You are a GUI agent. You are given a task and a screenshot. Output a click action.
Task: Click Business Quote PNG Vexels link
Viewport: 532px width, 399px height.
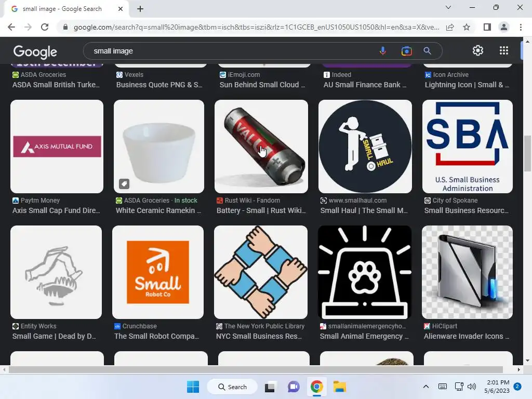[x=159, y=85]
